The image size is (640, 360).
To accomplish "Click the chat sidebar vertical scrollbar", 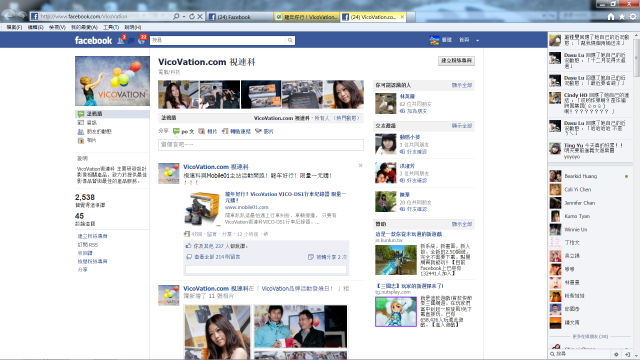I will pos(637,57).
